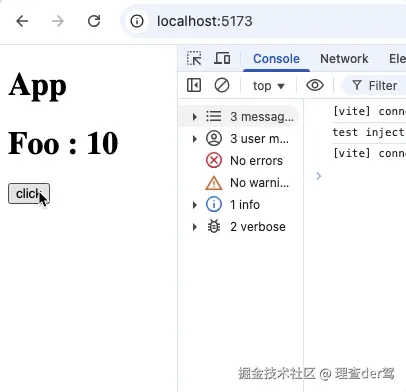
Task: Click the 'test inject' console log line
Action: (x=368, y=132)
